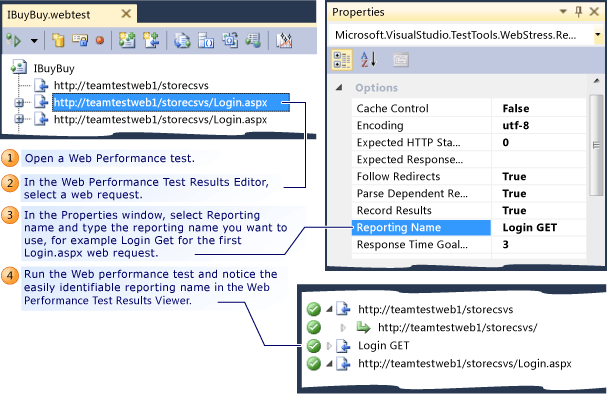Select the Reporting Name property
607x394 pixels.
point(421,228)
